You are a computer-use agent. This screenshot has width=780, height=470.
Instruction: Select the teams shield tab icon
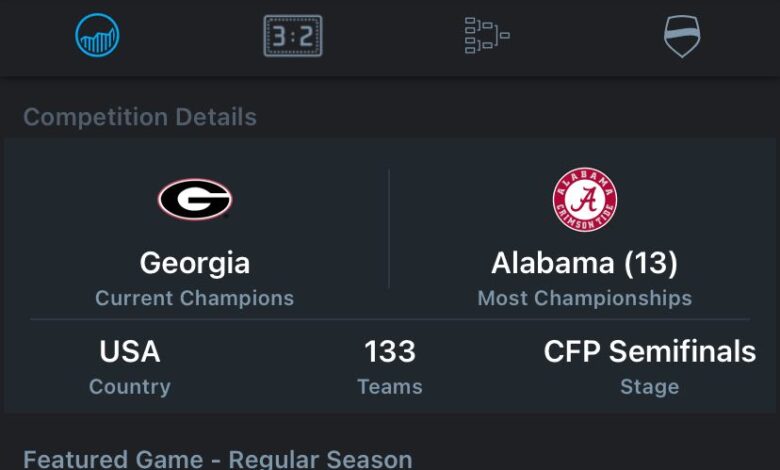(x=682, y=36)
